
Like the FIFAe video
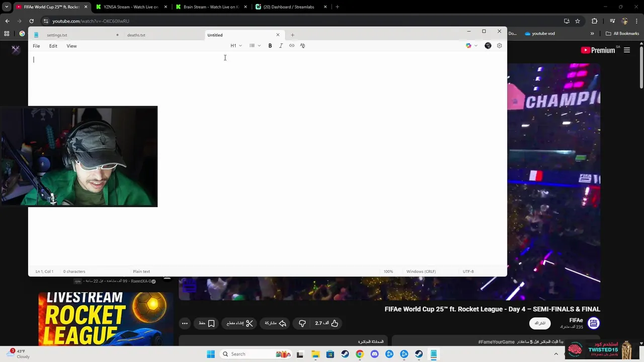(x=327, y=323)
